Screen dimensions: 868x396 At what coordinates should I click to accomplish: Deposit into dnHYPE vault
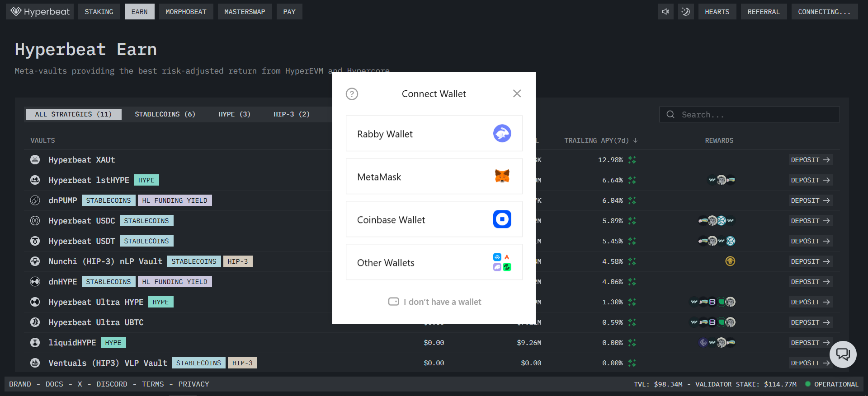pyautogui.click(x=811, y=282)
